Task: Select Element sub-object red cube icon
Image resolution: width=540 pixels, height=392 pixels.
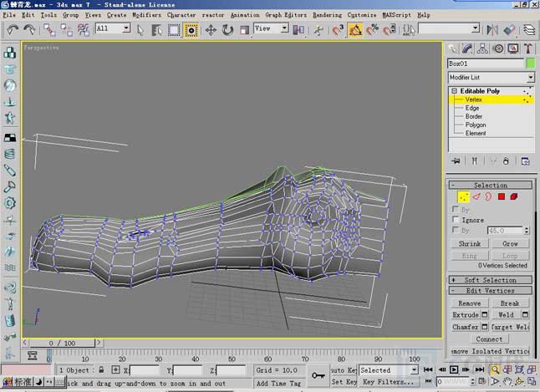Action: [x=514, y=196]
